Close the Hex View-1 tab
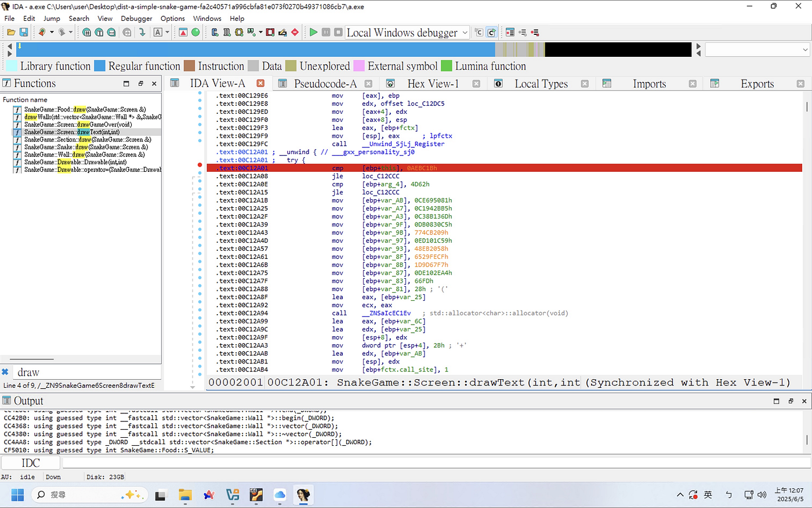Screen dimensions: 812x508 [x=476, y=84]
